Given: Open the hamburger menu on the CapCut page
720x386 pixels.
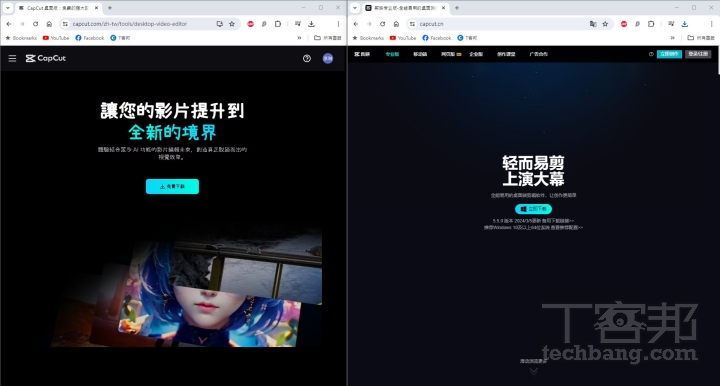Looking at the screenshot, I should pyautogui.click(x=12, y=58).
